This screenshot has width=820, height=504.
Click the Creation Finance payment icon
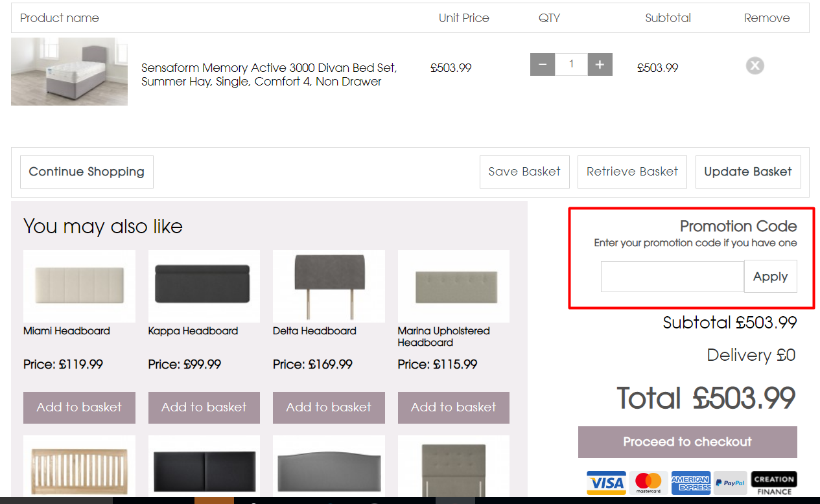click(773, 483)
